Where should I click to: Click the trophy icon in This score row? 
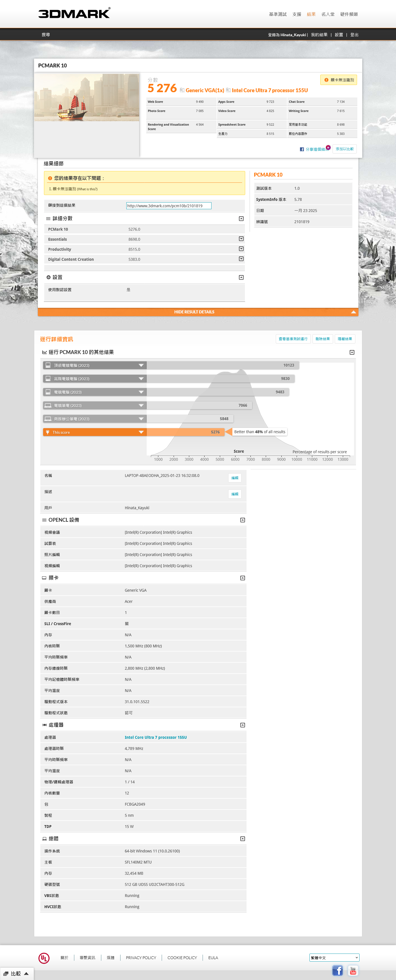point(48,432)
